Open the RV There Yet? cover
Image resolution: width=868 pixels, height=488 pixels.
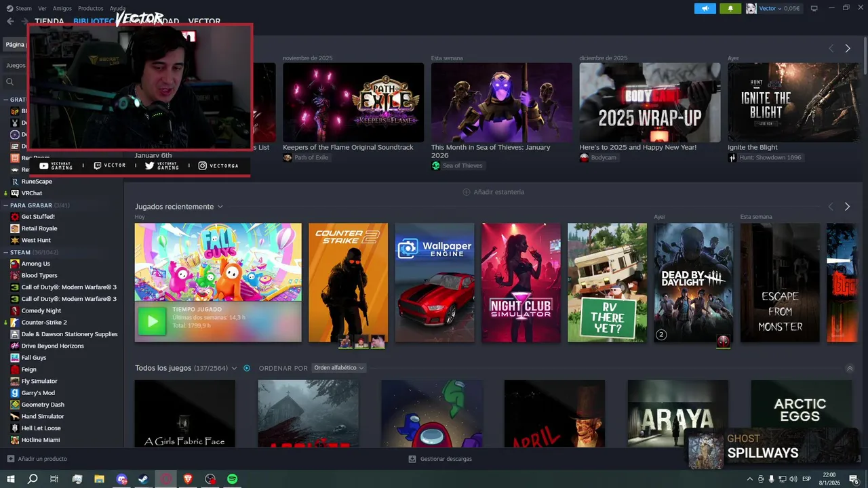click(607, 283)
